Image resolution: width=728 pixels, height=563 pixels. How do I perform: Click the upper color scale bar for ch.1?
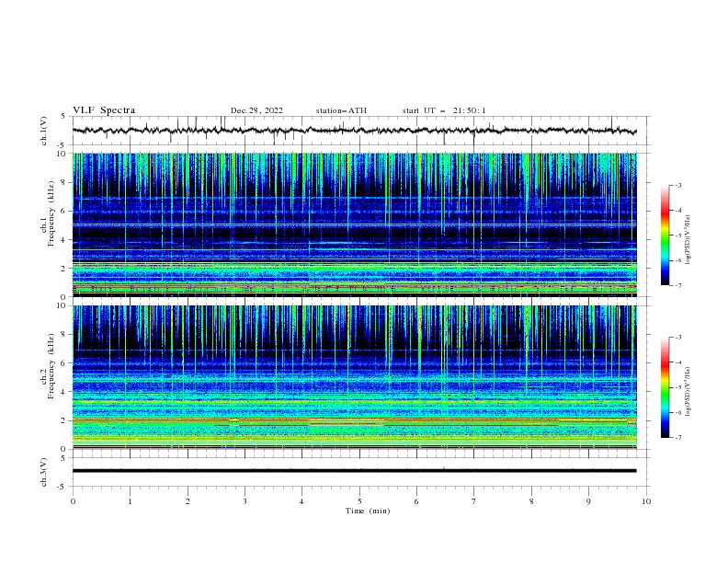click(x=665, y=236)
